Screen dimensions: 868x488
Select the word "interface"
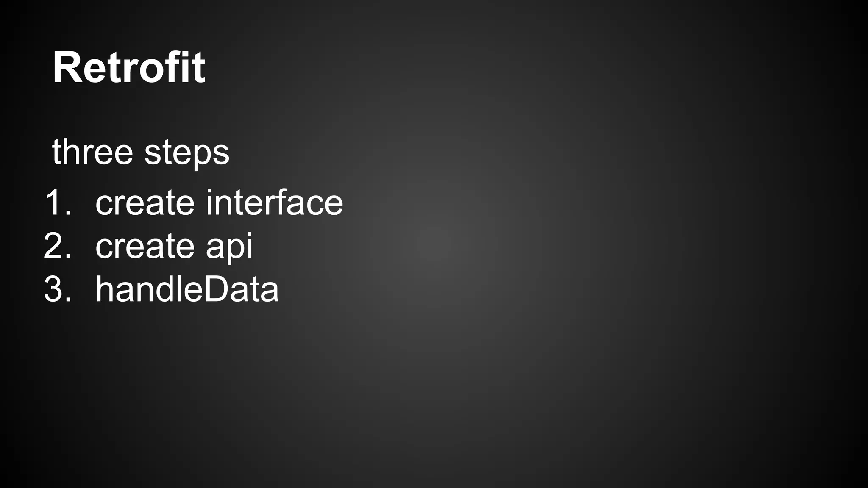click(x=274, y=202)
